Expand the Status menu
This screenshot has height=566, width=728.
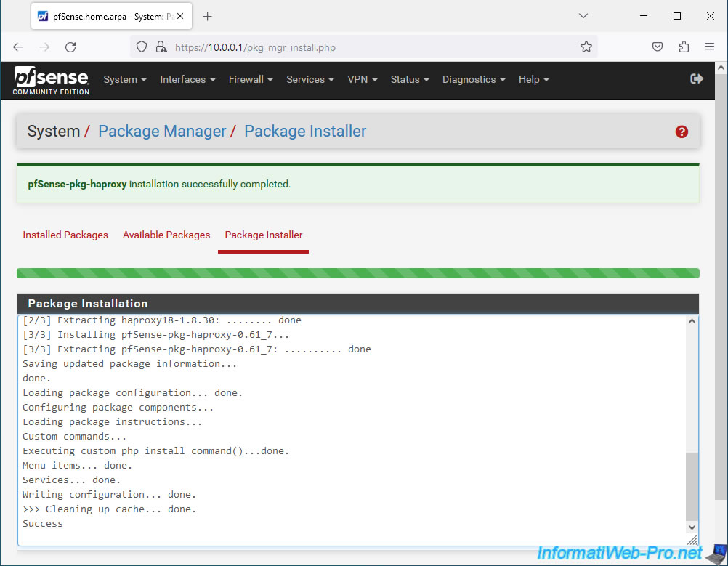410,79
